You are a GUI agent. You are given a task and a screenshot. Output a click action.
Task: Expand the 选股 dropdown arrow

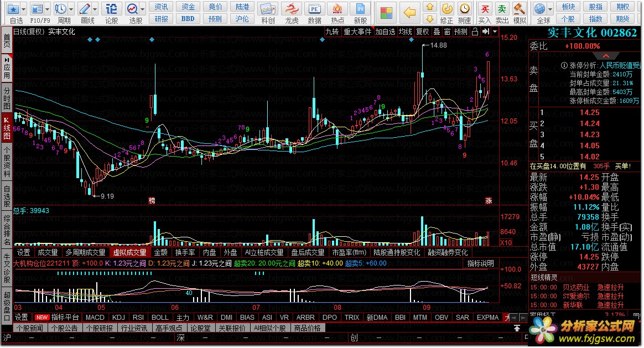pos(143,9)
